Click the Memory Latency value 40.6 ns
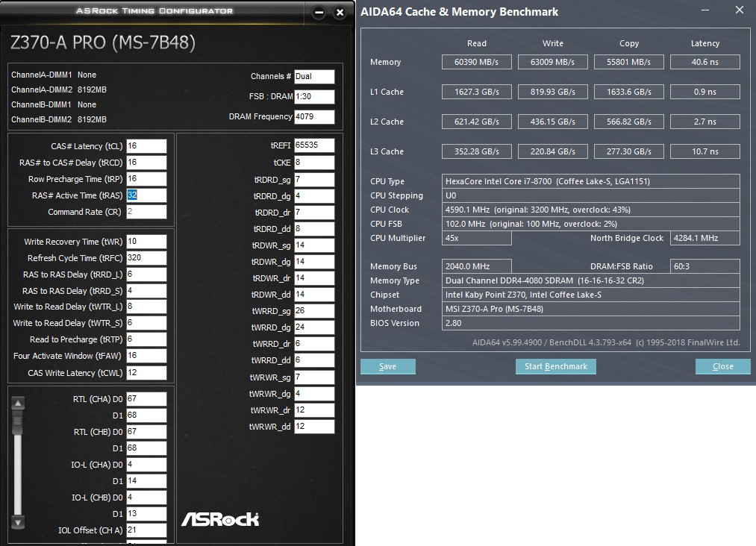Viewport: 756px width, 546px height. 705,62
